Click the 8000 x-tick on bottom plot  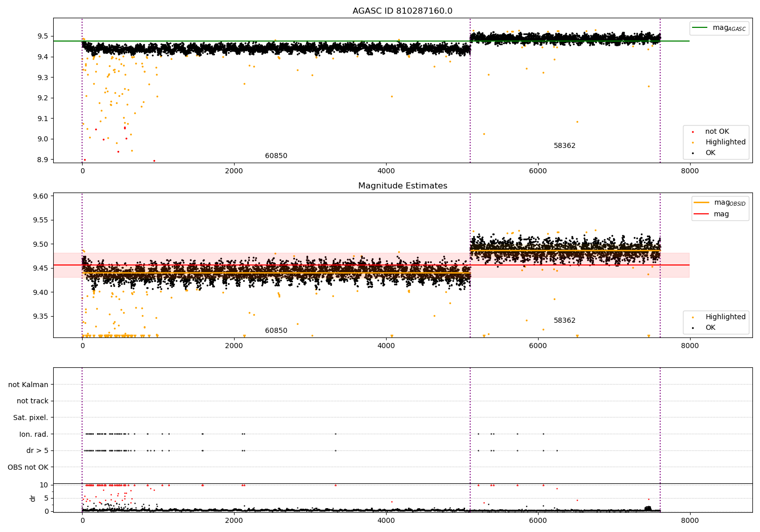click(690, 520)
